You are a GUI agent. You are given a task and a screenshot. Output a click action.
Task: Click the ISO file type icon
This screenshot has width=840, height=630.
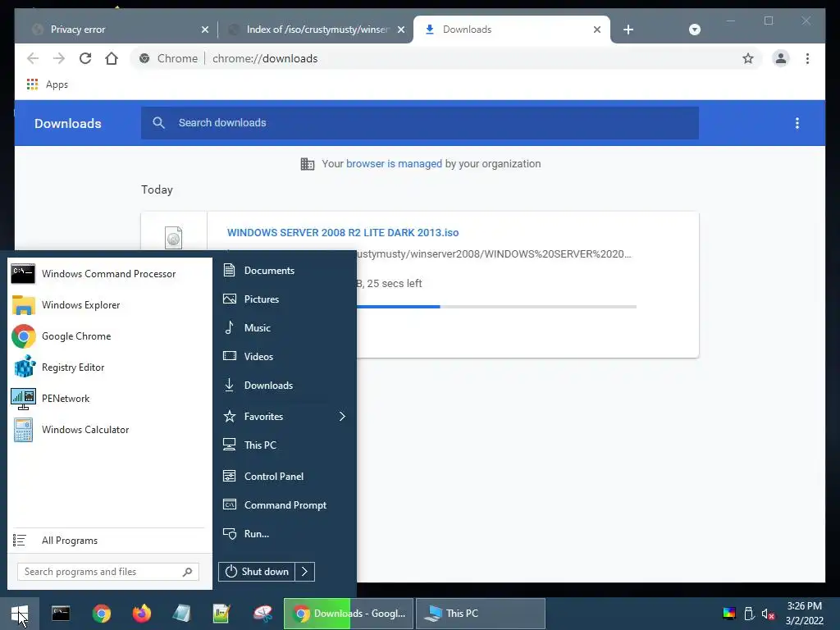(x=174, y=238)
